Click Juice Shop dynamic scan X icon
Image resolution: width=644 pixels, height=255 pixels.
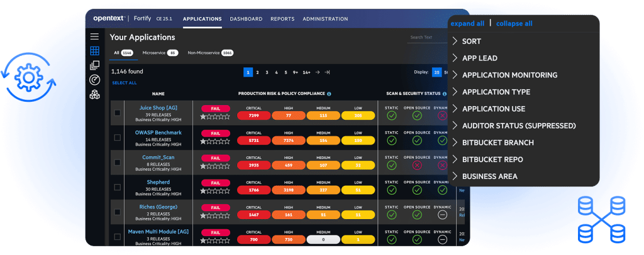coord(442,116)
